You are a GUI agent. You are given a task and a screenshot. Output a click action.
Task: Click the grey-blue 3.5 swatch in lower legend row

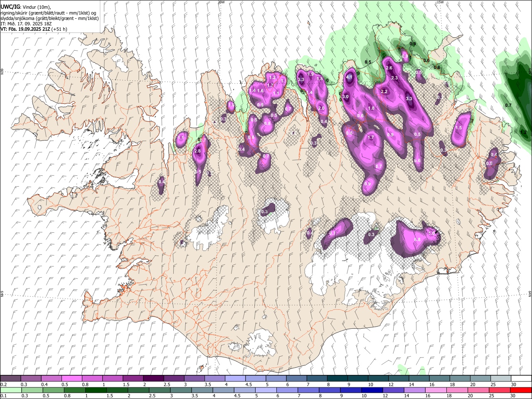pyautogui.click(x=202, y=390)
